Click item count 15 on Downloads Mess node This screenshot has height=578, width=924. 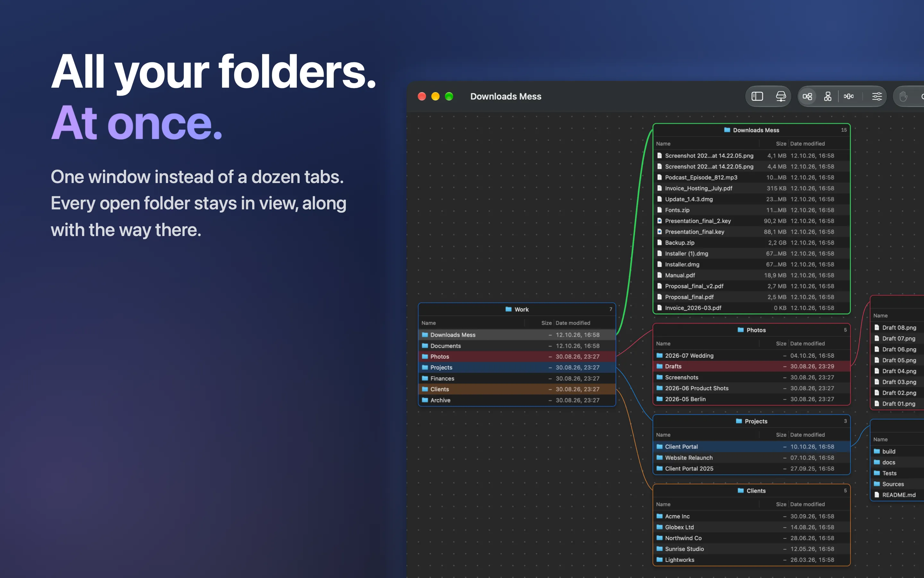[x=844, y=130]
